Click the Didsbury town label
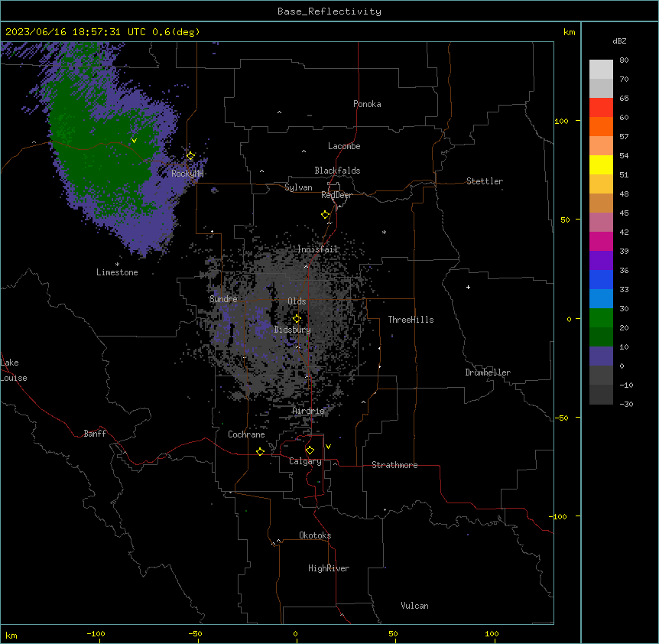 click(293, 330)
